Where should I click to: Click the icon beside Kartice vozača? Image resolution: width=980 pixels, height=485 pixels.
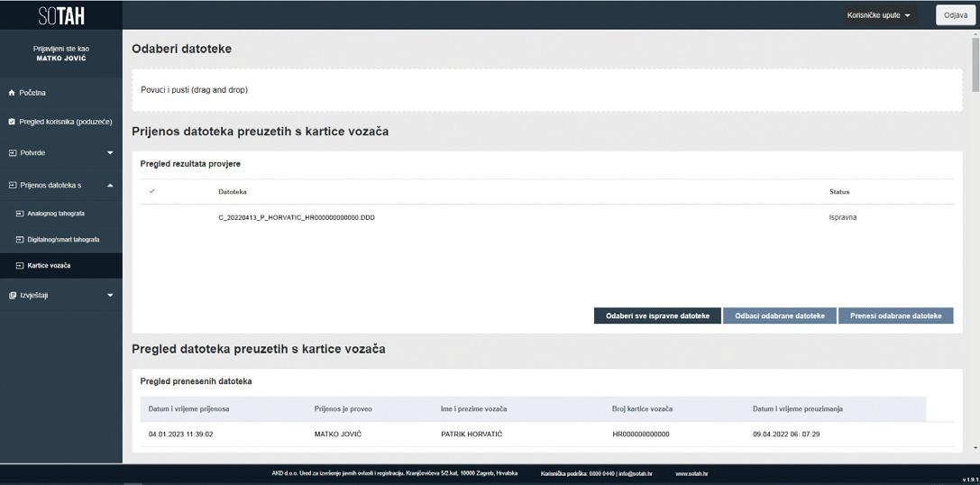[x=19, y=266]
